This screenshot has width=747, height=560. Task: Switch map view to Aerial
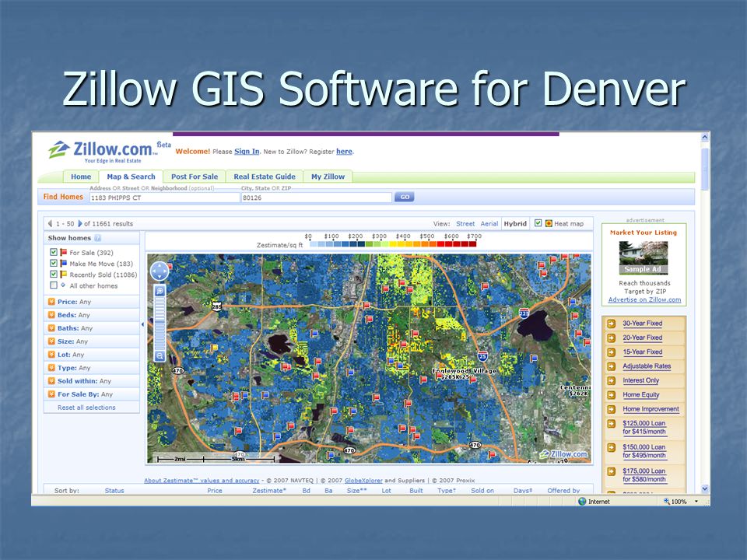tap(489, 224)
